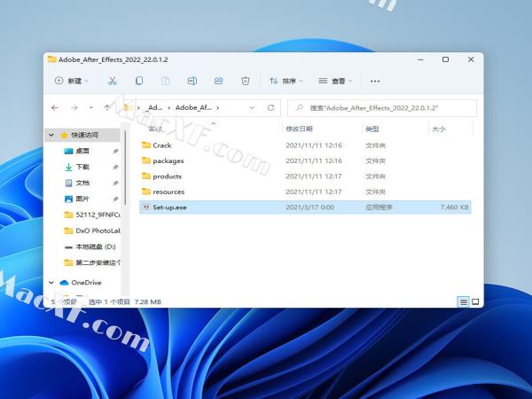The width and height of the screenshot is (532, 399).
Task: Click the Copy icon in toolbar
Action: click(x=139, y=81)
